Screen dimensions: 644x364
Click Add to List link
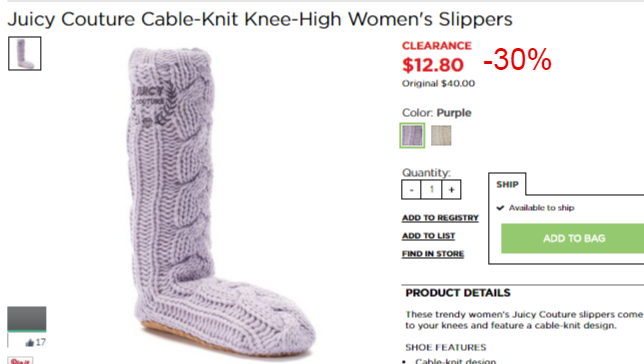(428, 236)
